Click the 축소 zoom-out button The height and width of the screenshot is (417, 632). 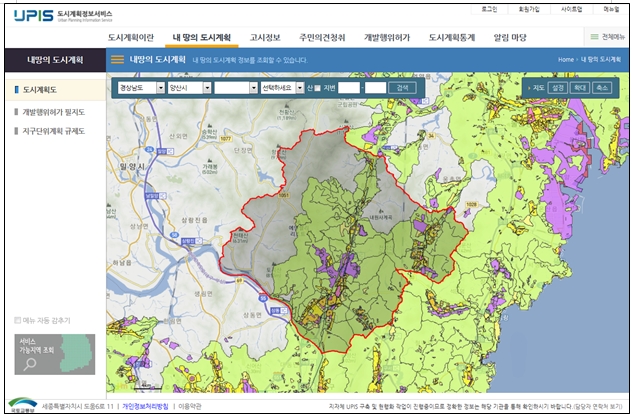601,88
